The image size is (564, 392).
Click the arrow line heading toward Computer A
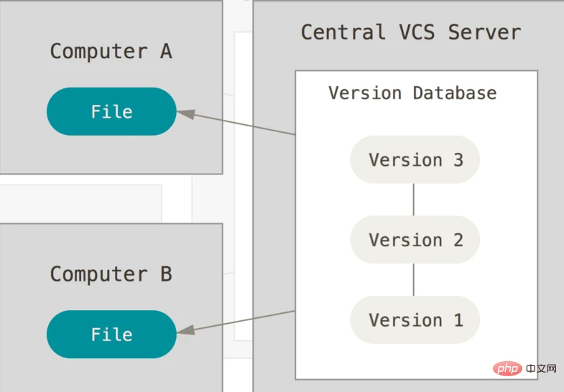tap(244, 125)
